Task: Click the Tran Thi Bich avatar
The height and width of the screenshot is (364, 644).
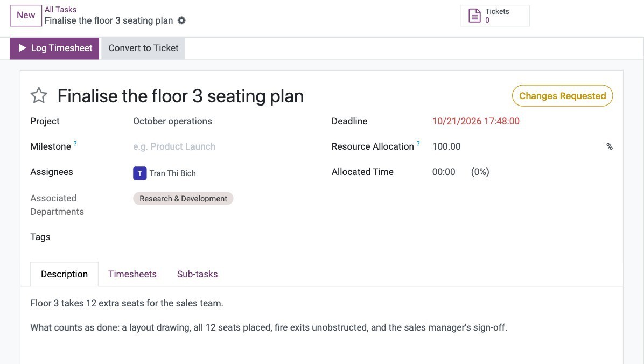Action: point(139,173)
